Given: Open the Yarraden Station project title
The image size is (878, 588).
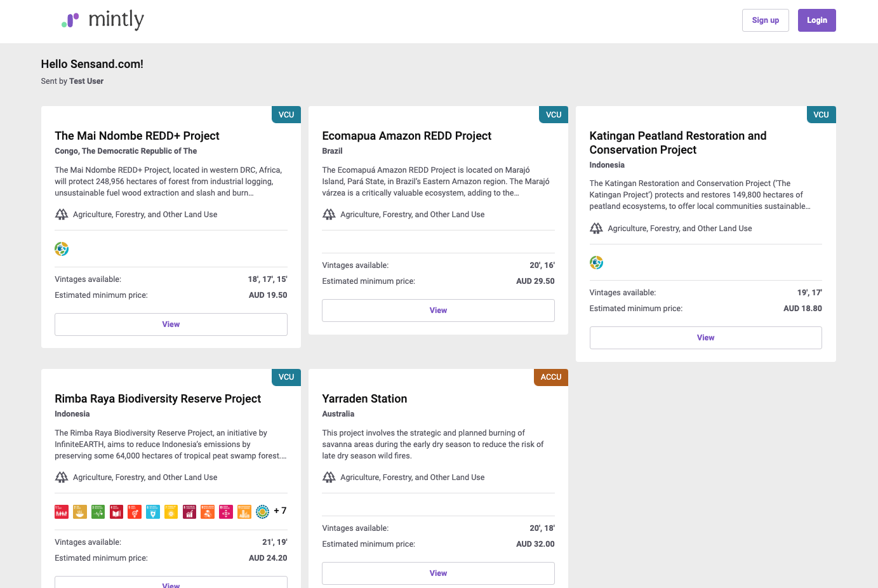Looking at the screenshot, I should tap(364, 399).
